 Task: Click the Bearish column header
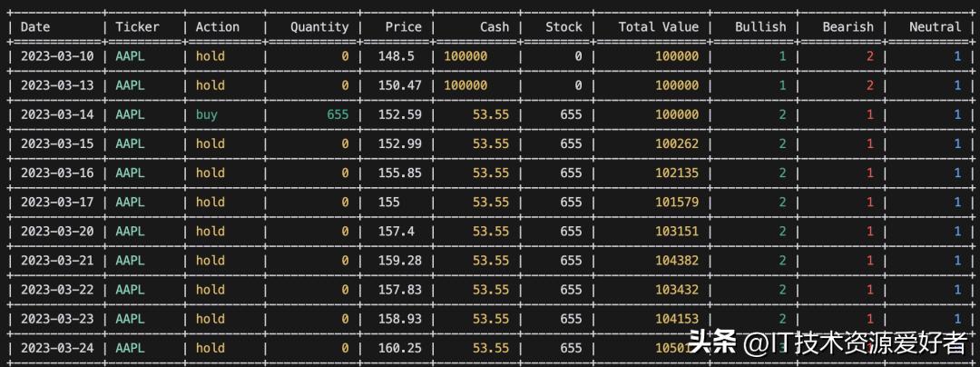(x=848, y=26)
